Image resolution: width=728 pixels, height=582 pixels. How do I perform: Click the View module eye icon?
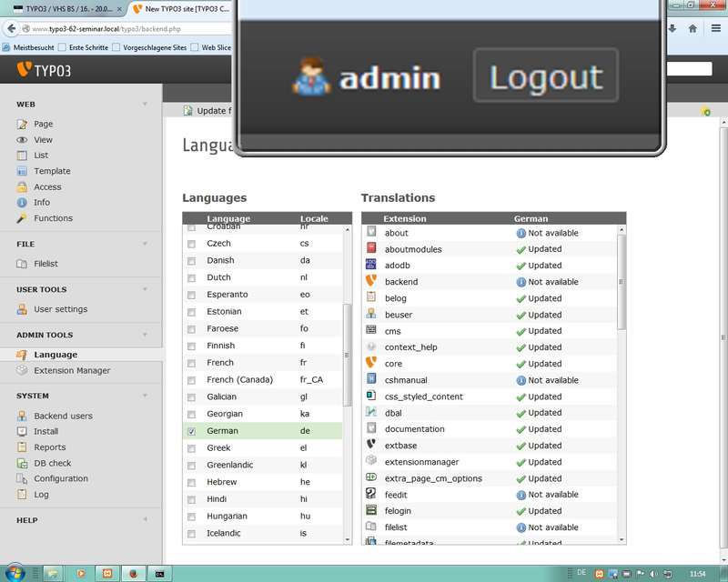[x=22, y=140]
